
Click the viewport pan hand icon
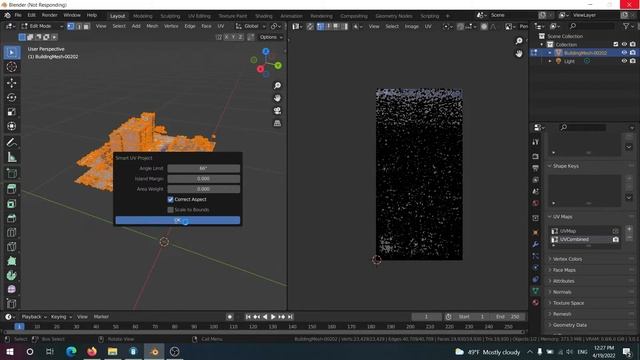point(277,98)
